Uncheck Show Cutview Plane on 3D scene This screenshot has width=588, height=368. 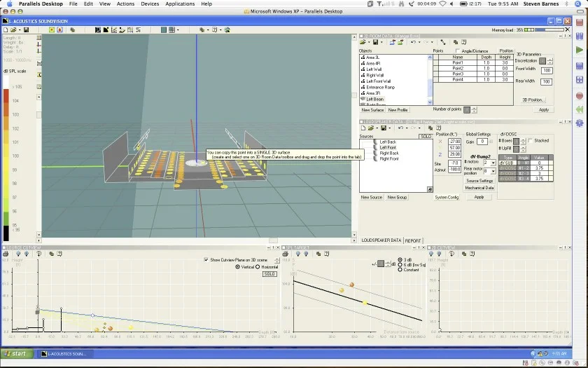pyautogui.click(x=206, y=260)
